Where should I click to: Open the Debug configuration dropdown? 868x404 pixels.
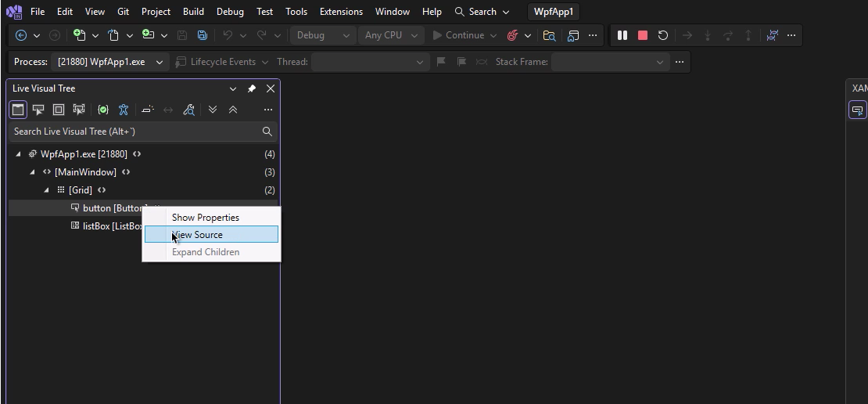(323, 35)
